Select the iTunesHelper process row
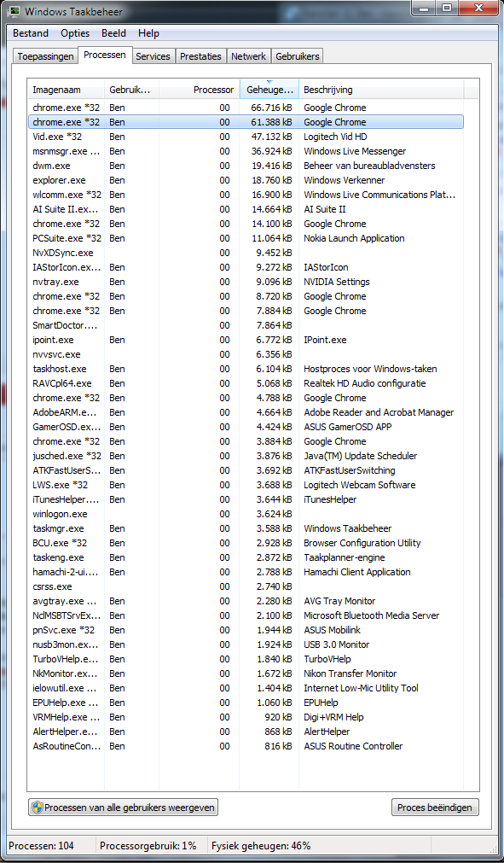This screenshot has width=504, height=863. [246, 499]
